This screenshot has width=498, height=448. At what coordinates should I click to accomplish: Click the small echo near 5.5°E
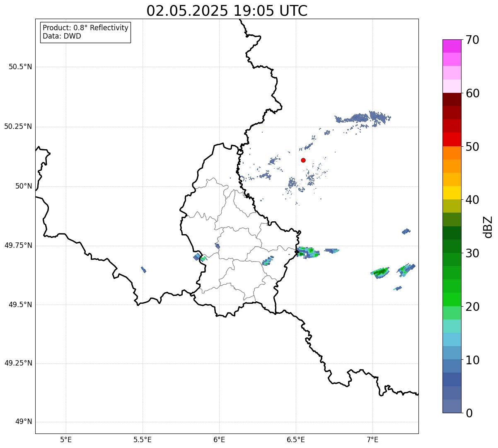pyautogui.click(x=143, y=270)
